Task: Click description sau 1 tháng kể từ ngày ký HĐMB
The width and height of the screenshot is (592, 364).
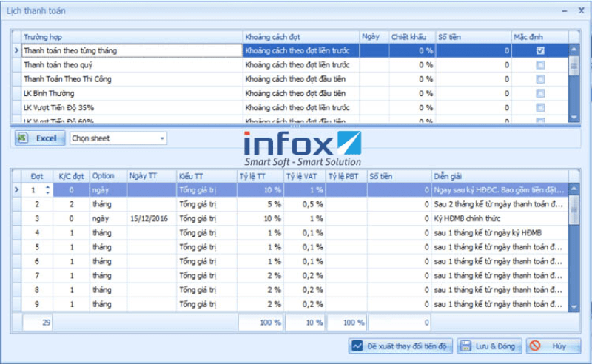Action: [x=500, y=233]
